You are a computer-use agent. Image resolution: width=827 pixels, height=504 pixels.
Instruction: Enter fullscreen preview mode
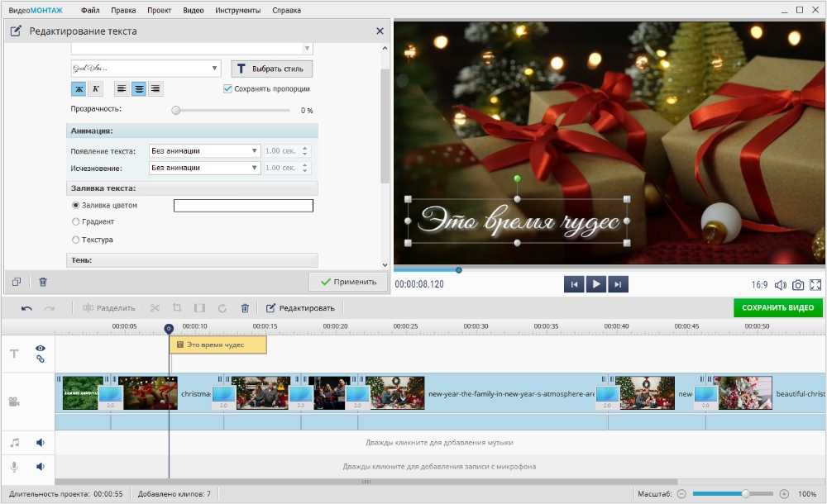point(815,285)
